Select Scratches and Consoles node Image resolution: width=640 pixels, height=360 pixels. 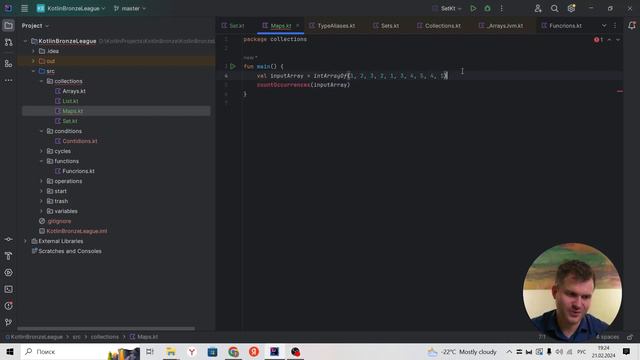[70, 251]
